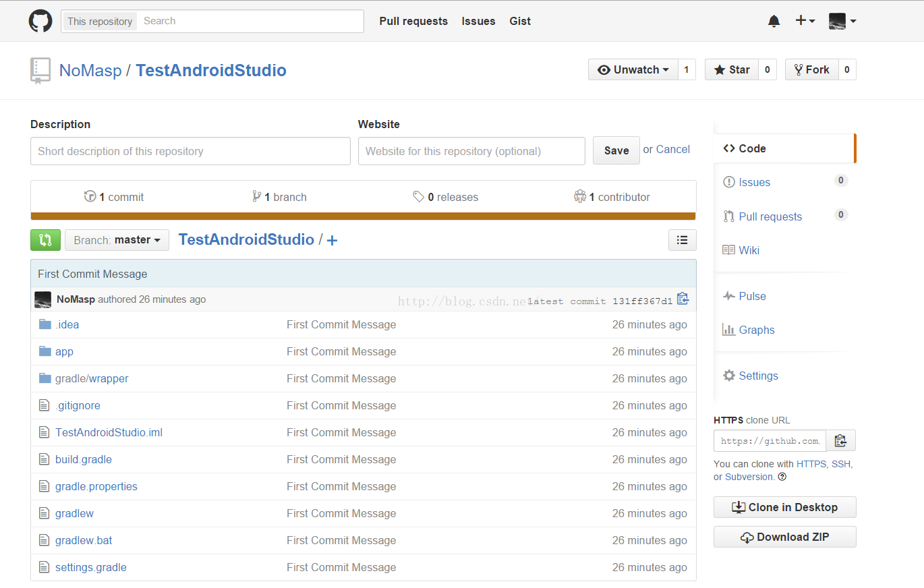924x588 pixels.
Task: Open the plus create-new dropdown
Action: point(805,21)
